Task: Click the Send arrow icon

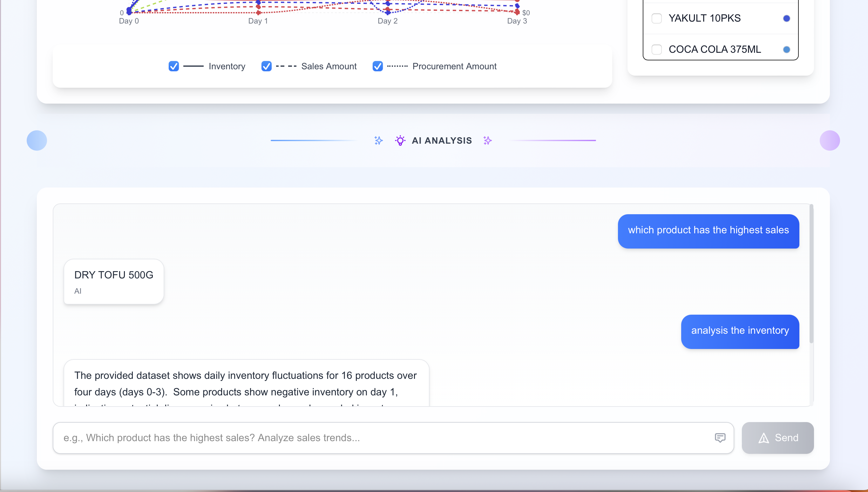Action: [x=764, y=438]
